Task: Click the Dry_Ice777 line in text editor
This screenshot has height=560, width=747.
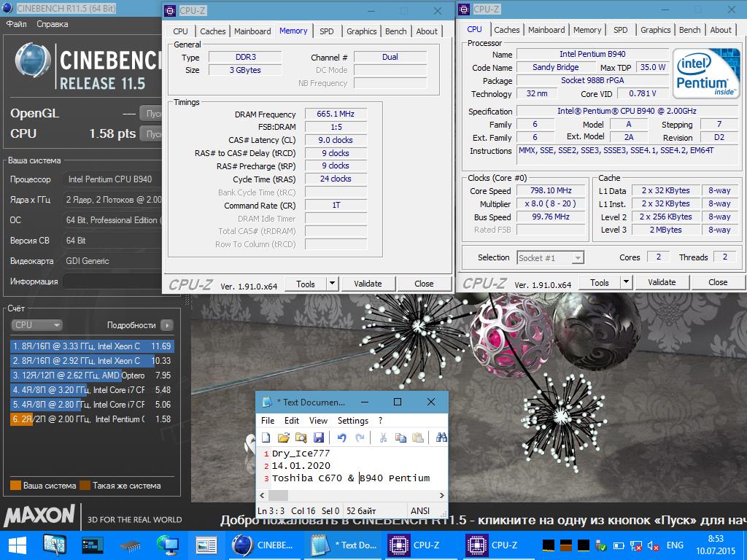Action: [x=301, y=454]
